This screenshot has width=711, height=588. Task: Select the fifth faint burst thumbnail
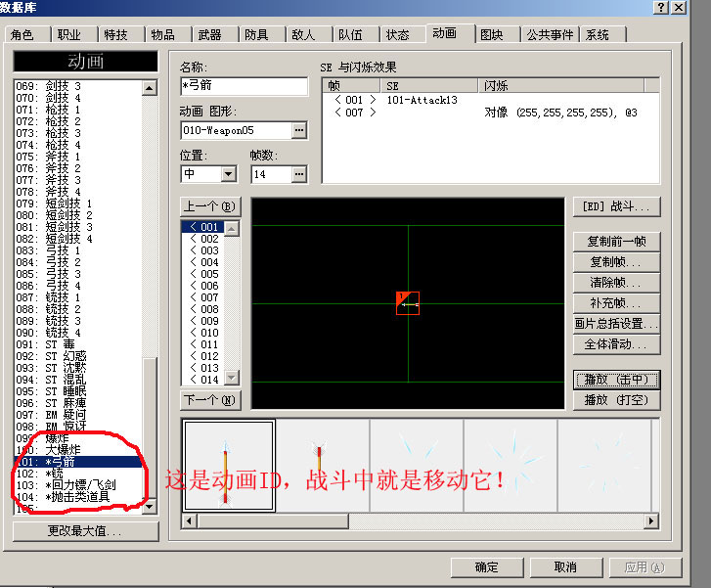click(x=604, y=465)
